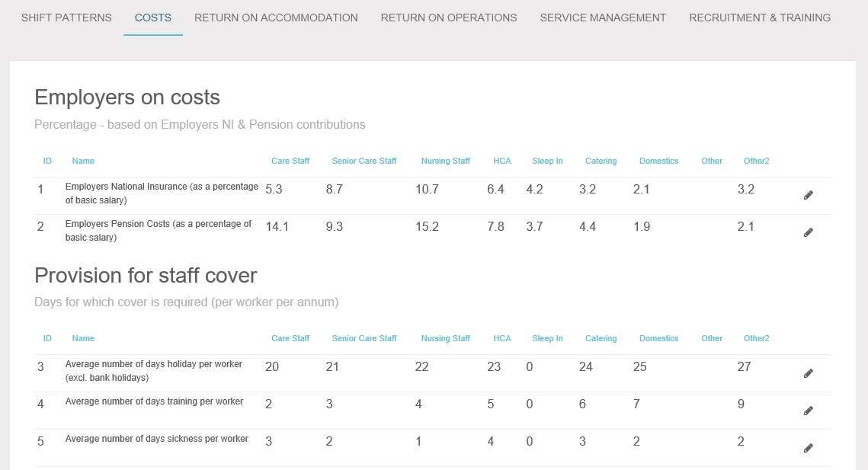Click Domestics pension value 1.9
868x470 pixels.
tap(642, 227)
